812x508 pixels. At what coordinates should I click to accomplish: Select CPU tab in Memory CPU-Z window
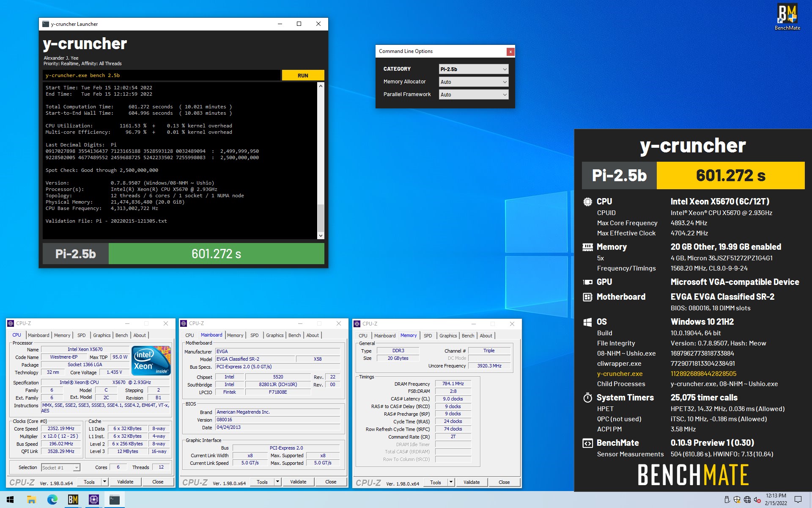coord(363,336)
